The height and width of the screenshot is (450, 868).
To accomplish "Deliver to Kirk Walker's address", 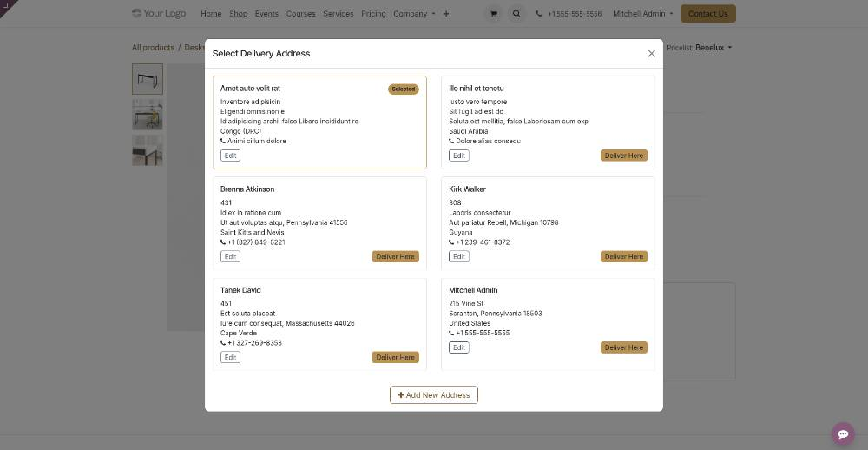I will (624, 256).
